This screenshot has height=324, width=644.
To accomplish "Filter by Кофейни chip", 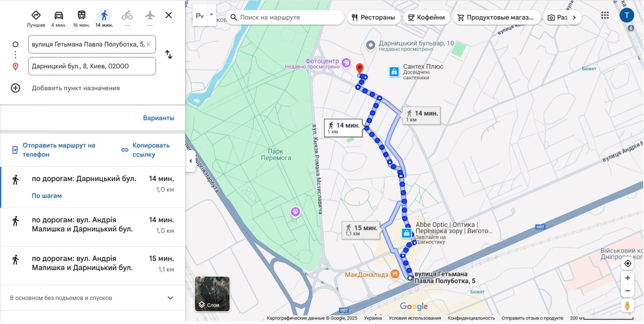I will pyautogui.click(x=426, y=17).
